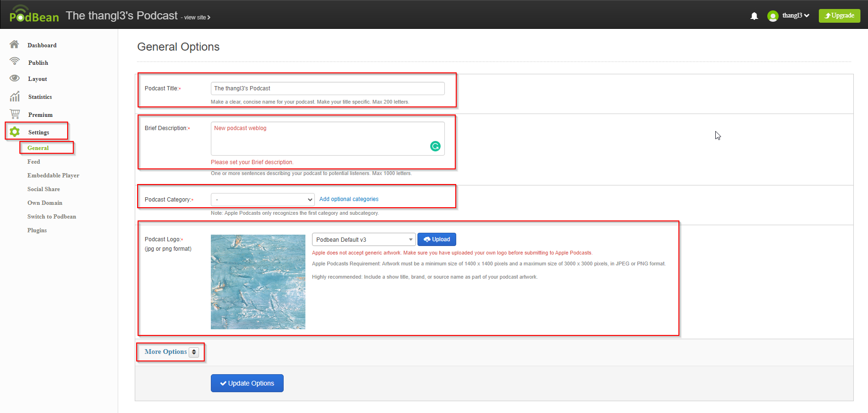Viewport: 868px width, 413px height.
Task: Open the notifications bell
Action: 754,16
